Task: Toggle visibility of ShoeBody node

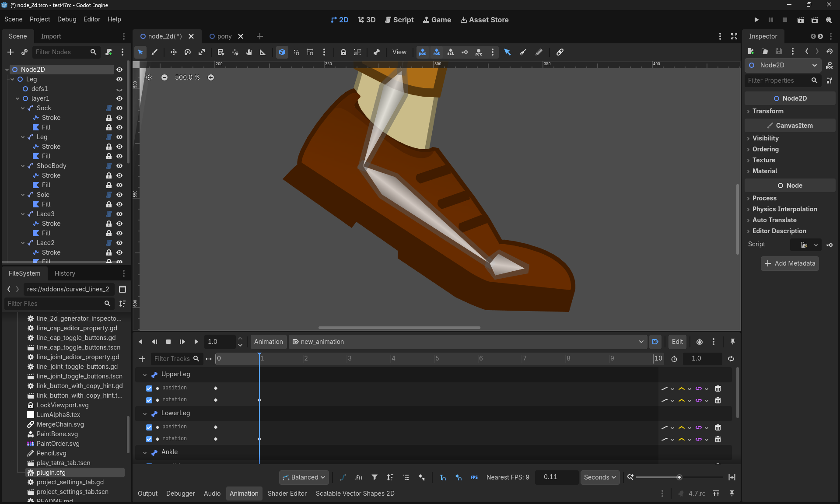Action: pos(119,166)
